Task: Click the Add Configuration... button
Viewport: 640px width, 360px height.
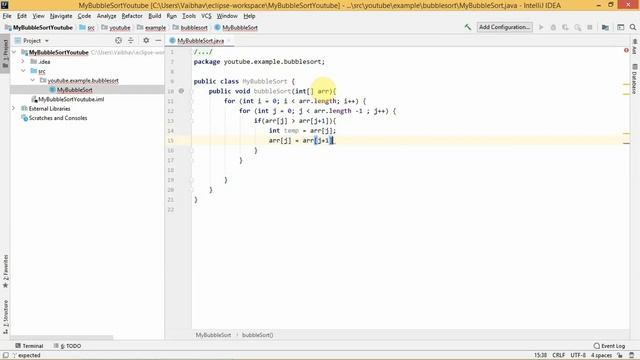Action: click(504, 27)
